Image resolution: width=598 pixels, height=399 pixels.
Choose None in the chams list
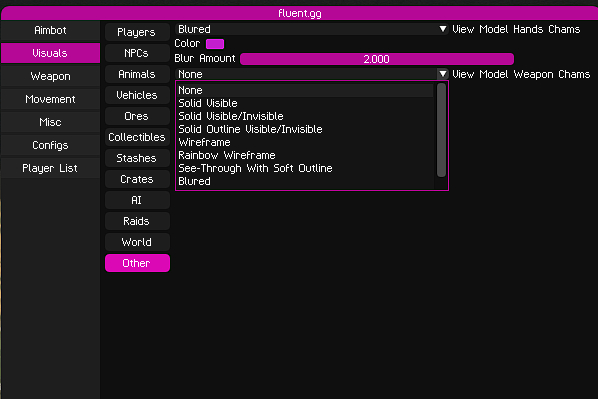(x=305, y=90)
